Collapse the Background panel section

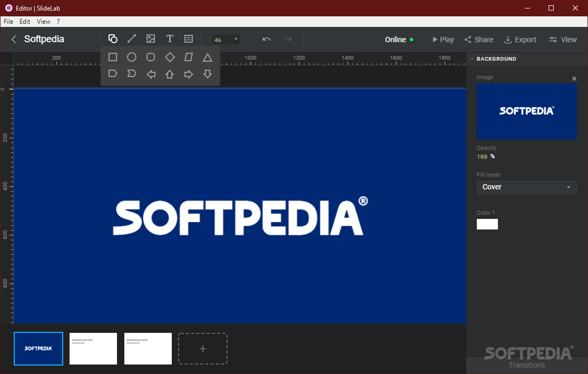(x=472, y=59)
